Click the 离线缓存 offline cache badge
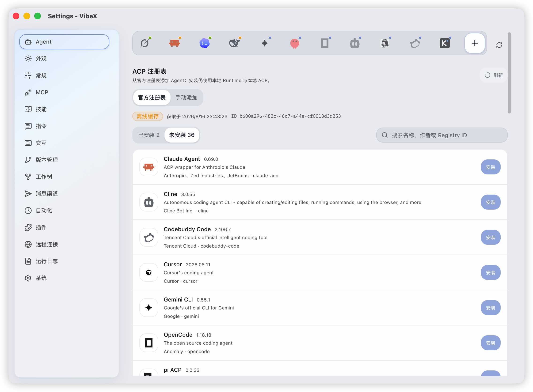Image resolution: width=533 pixels, height=392 pixels. coord(147,116)
